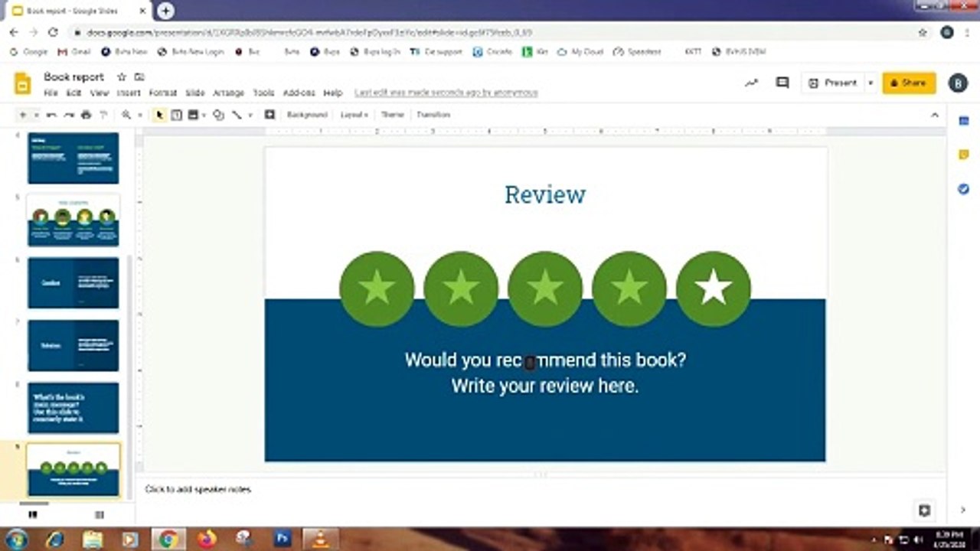Move presentation using the folder icon
Screen dimensions: 980x551
pyautogui.click(x=139, y=77)
